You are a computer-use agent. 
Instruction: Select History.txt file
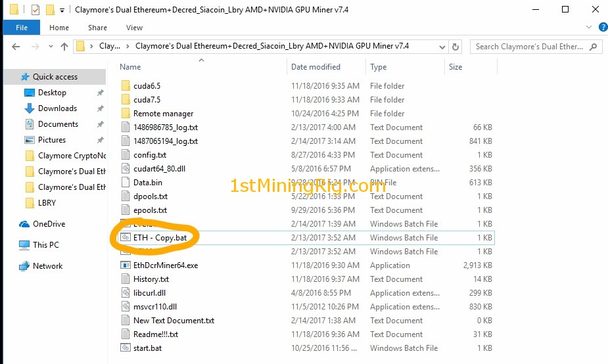(x=151, y=279)
